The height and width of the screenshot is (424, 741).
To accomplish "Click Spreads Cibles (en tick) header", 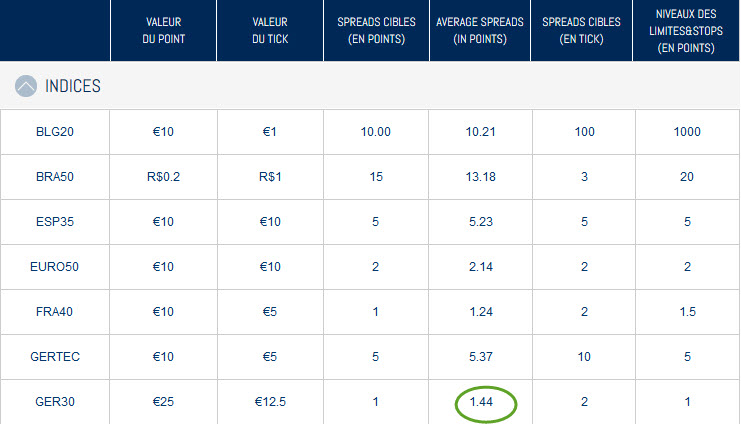I will (x=585, y=31).
